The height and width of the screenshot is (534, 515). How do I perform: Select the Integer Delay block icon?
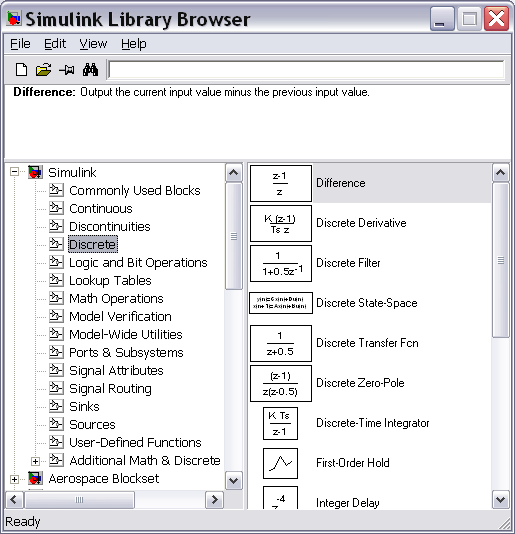pos(280,498)
